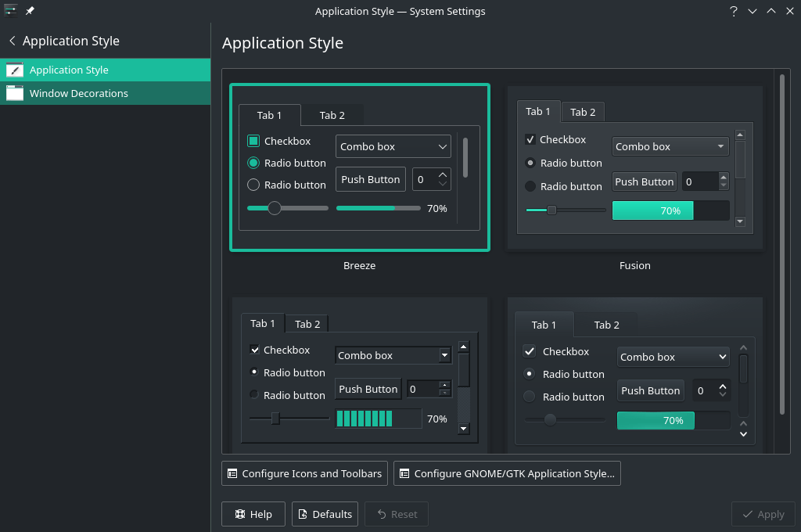Click Push Button in the bottom-left preview
Screen dimensions: 801x532
coord(368,390)
